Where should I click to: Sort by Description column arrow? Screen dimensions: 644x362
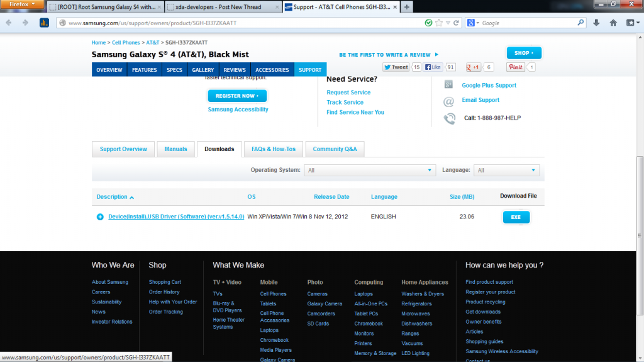(x=132, y=198)
